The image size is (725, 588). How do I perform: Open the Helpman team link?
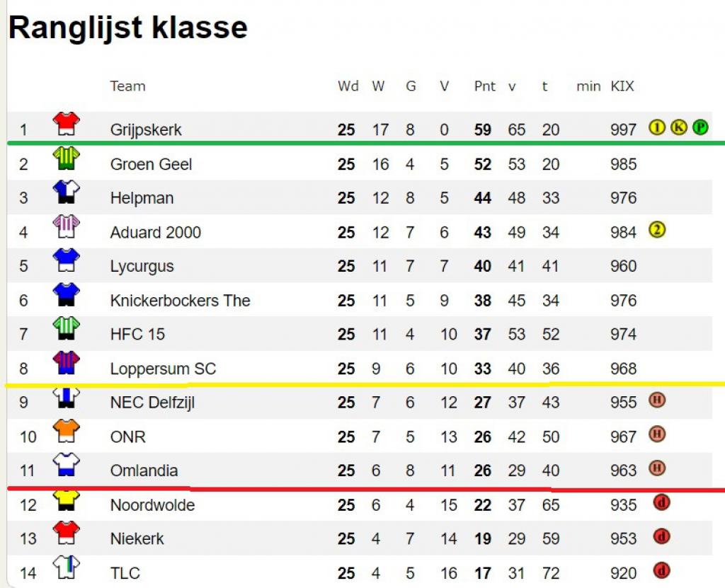(x=142, y=198)
